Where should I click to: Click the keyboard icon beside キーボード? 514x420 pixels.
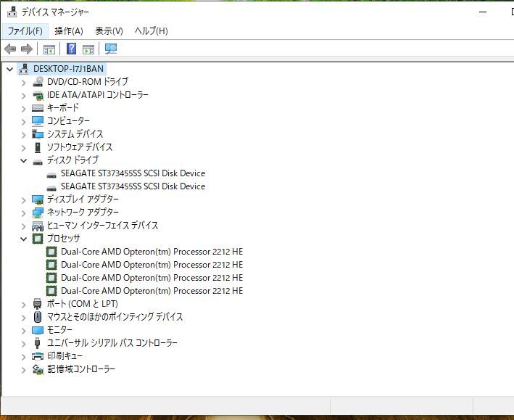click(38, 108)
